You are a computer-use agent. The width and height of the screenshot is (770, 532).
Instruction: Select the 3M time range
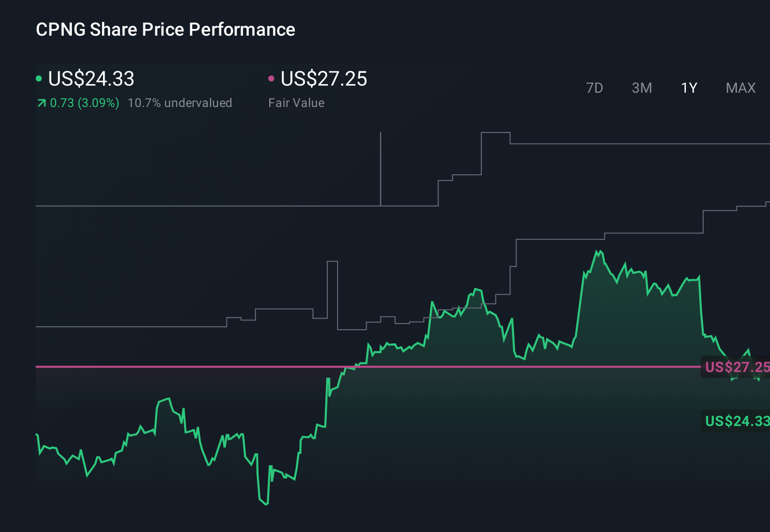[641, 88]
